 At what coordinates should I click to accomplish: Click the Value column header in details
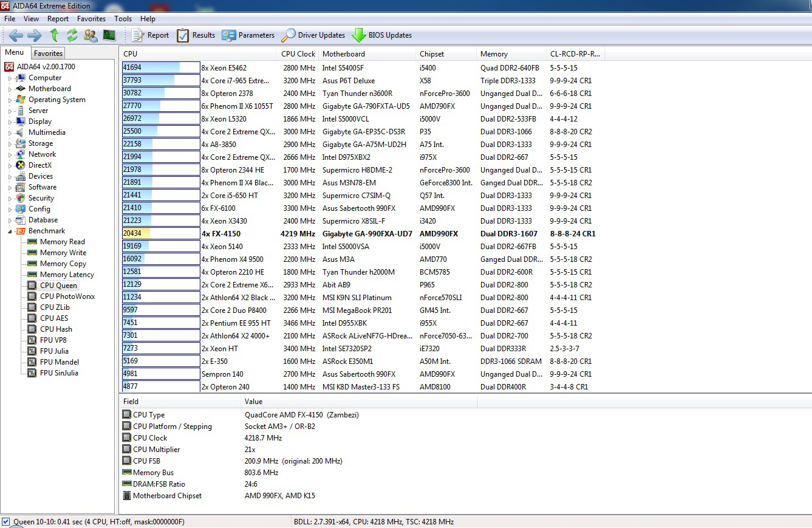[x=358, y=402]
